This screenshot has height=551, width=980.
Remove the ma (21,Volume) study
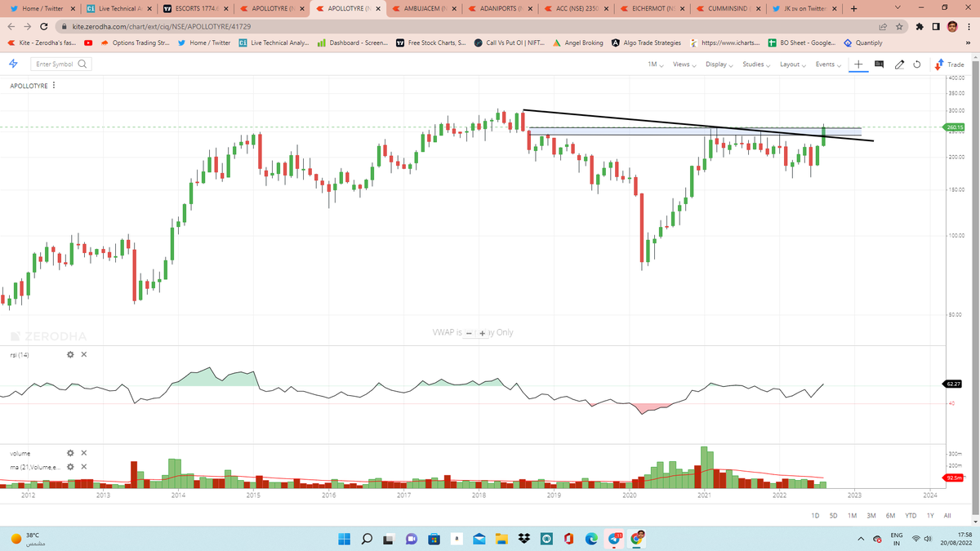pyautogui.click(x=84, y=466)
